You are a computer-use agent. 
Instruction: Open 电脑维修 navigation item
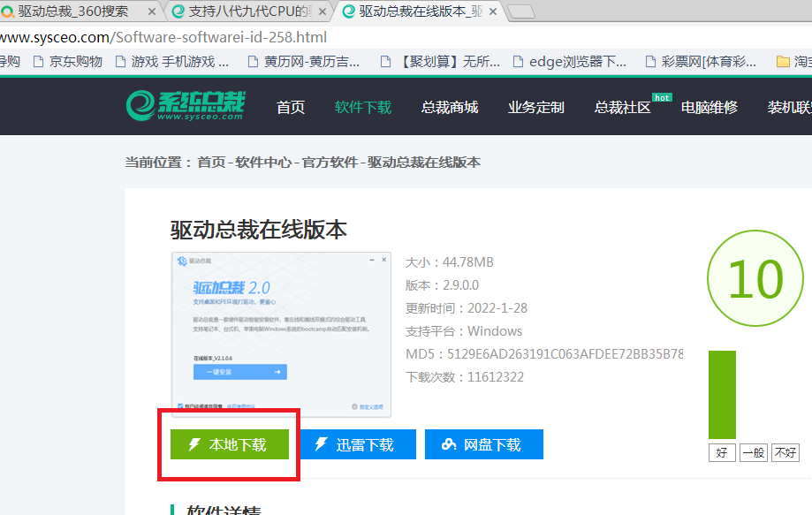click(x=709, y=107)
